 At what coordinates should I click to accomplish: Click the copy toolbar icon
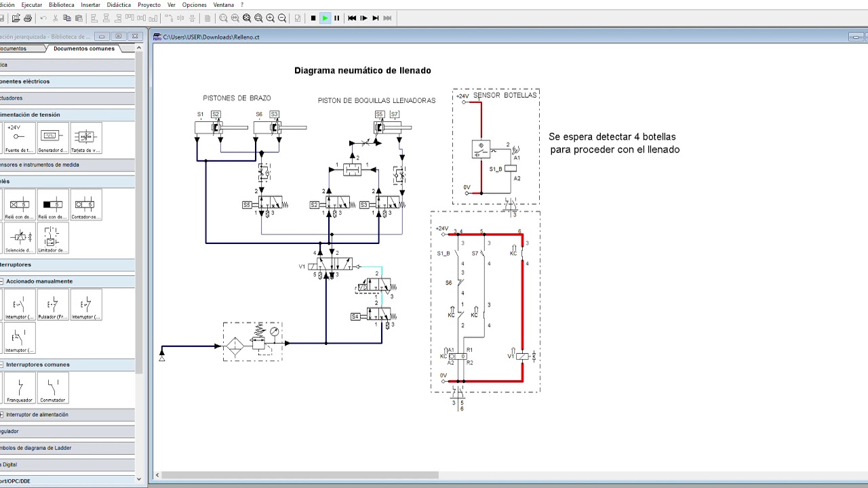click(67, 18)
